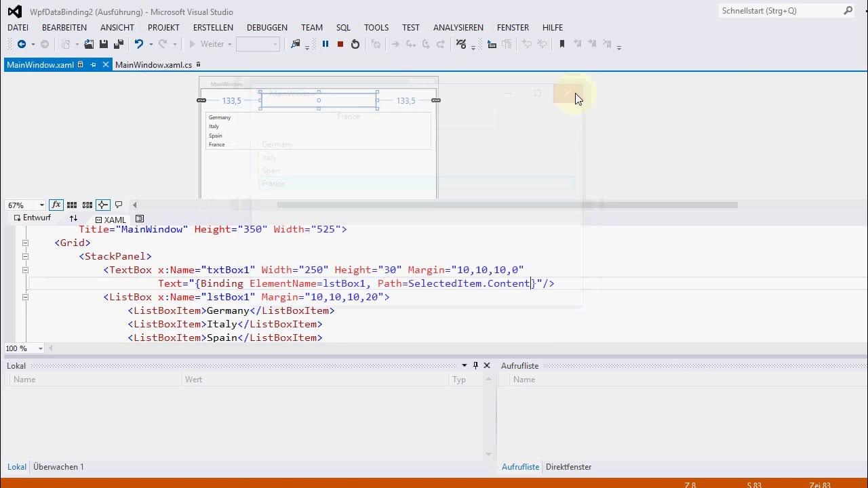Click the Visual Studio logo icon
868x488 pixels.
[x=14, y=12]
